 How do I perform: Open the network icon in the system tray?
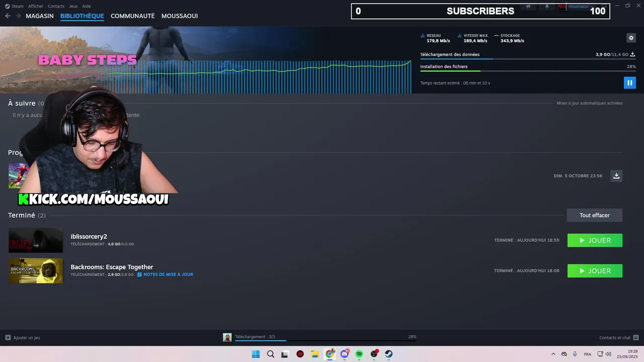pyautogui.click(x=600, y=354)
